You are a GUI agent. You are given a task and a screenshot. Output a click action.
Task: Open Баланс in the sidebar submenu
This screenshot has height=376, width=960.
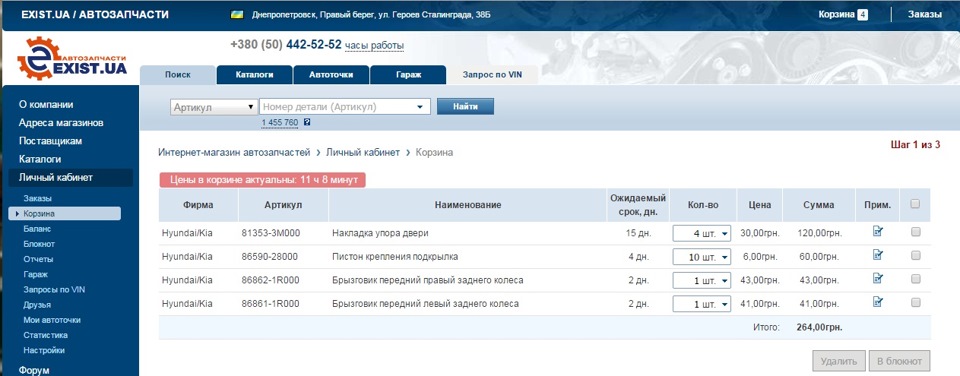pos(37,228)
